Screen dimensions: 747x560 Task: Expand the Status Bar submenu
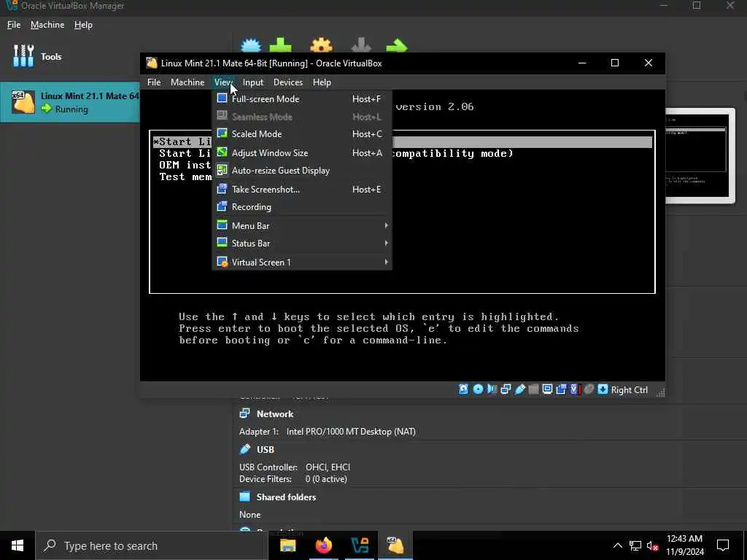click(x=301, y=244)
